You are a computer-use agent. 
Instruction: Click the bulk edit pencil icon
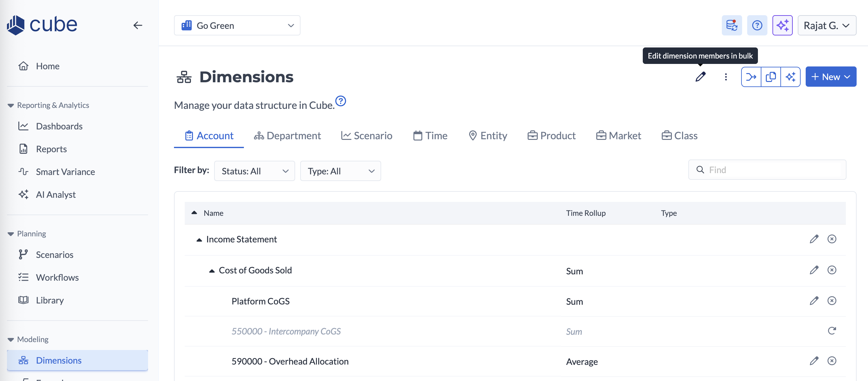[x=700, y=77]
